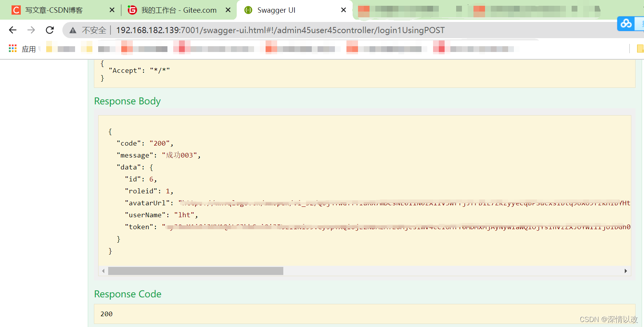The width and height of the screenshot is (644, 327).
Task: Open the blue cloud extension icon
Action: click(x=626, y=23)
